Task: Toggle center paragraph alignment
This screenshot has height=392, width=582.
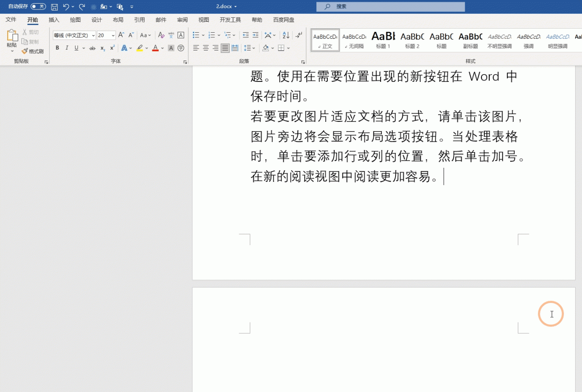Action: tap(206, 48)
